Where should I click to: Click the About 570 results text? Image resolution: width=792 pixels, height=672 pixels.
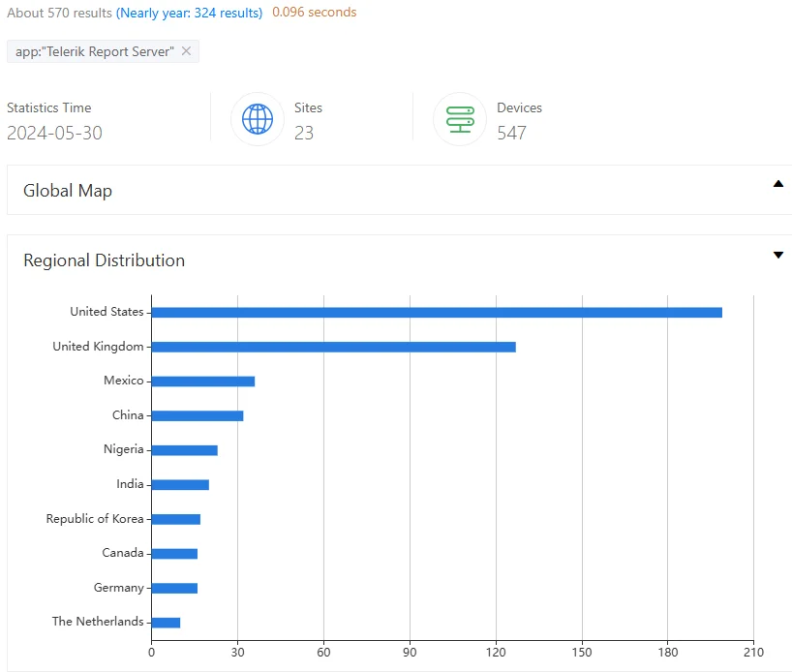click(x=60, y=13)
